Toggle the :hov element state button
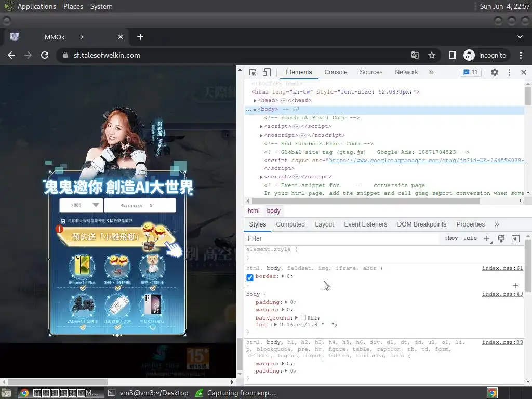 tap(451, 238)
